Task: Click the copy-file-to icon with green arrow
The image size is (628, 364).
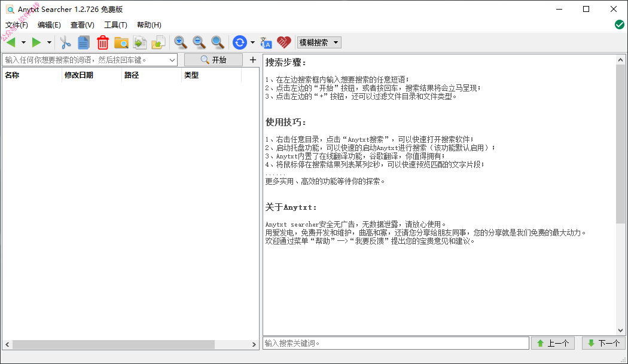Action: 140,42
